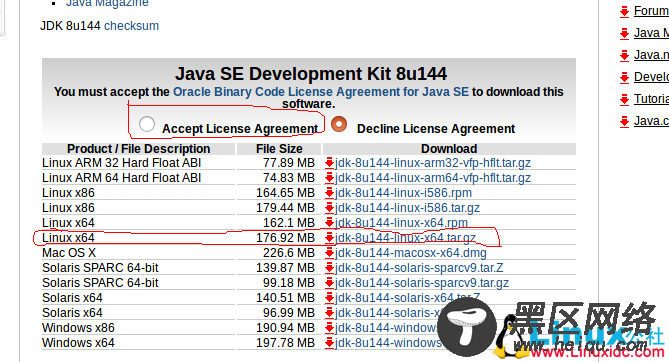
Task: Click the 'Download' column header
Action: pyautogui.click(x=449, y=149)
